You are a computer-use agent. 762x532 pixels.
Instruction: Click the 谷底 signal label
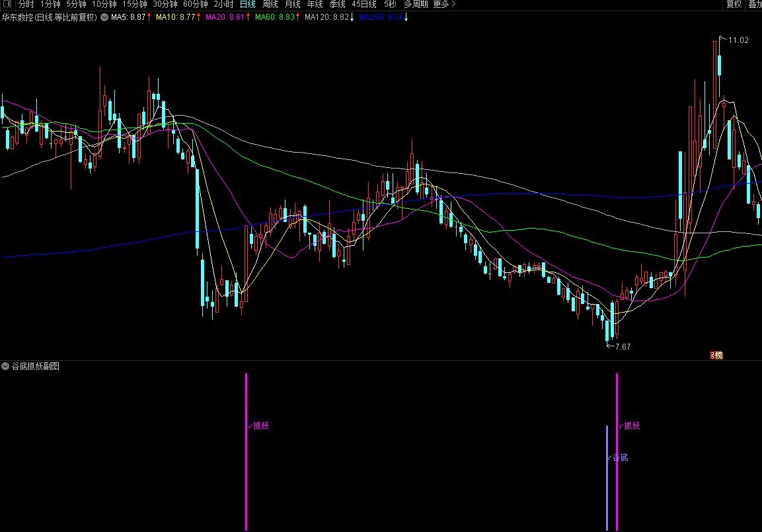621,457
